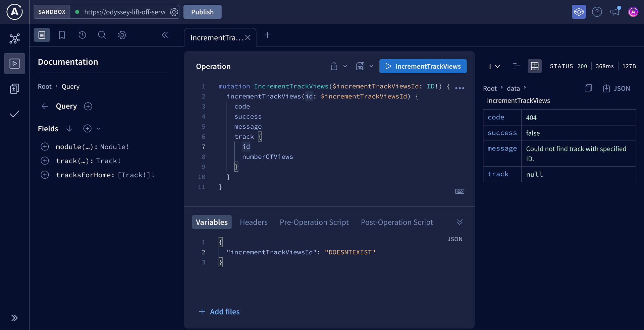
Task: Open the Fields sorting options chevron
Action: click(x=98, y=128)
